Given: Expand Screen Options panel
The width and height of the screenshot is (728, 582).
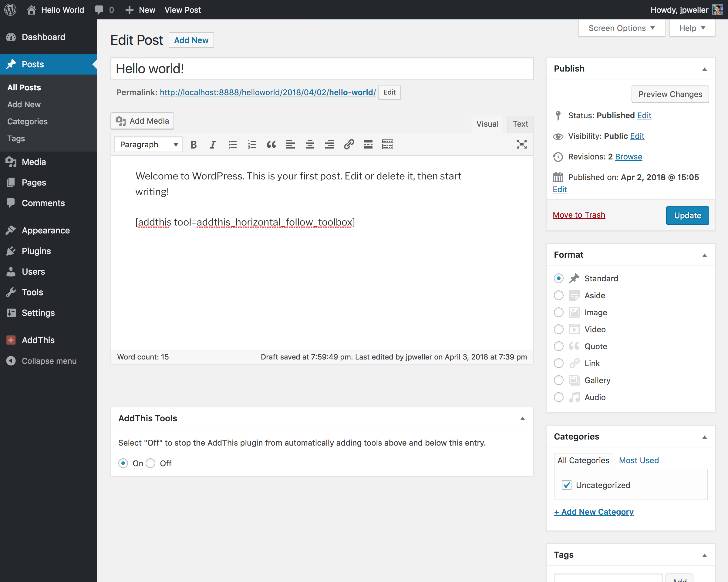Looking at the screenshot, I should tap(621, 28).
